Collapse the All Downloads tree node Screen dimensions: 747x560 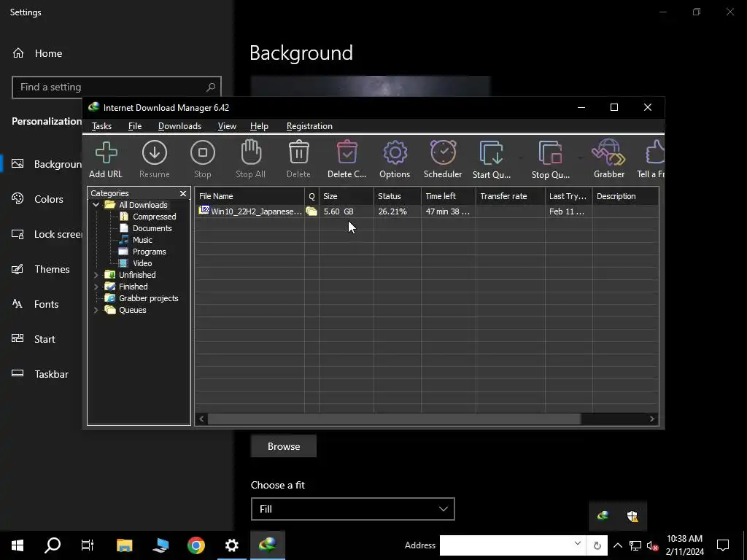(96, 205)
